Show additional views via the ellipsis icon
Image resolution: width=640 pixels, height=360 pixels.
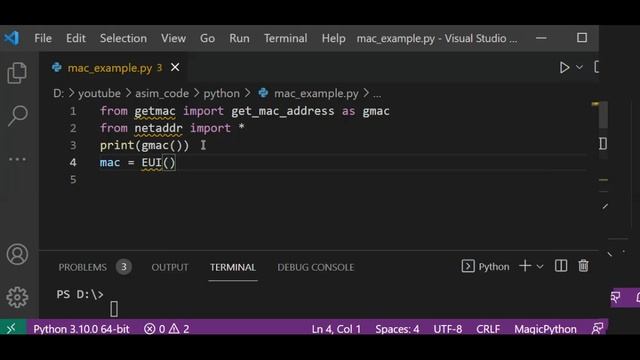tap(18, 159)
